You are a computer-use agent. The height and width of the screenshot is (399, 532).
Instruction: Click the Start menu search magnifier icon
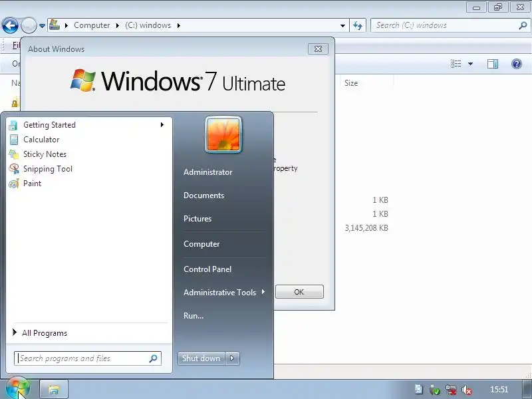154,358
